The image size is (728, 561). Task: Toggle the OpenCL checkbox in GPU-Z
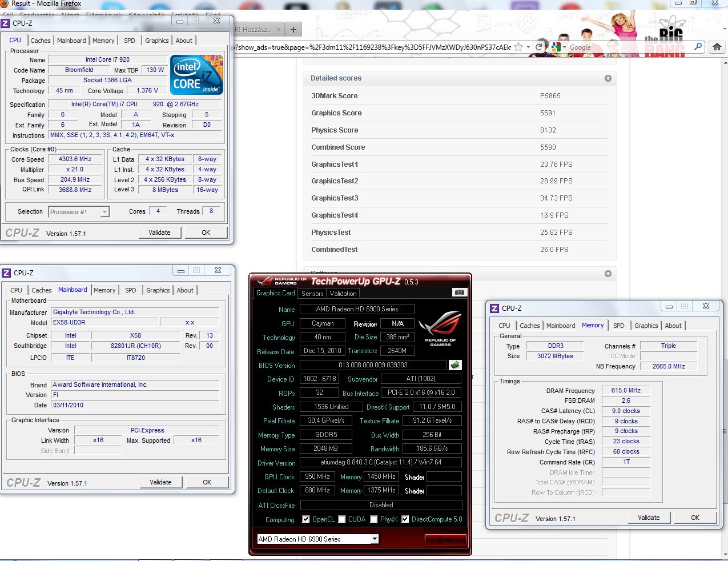point(306,519)
